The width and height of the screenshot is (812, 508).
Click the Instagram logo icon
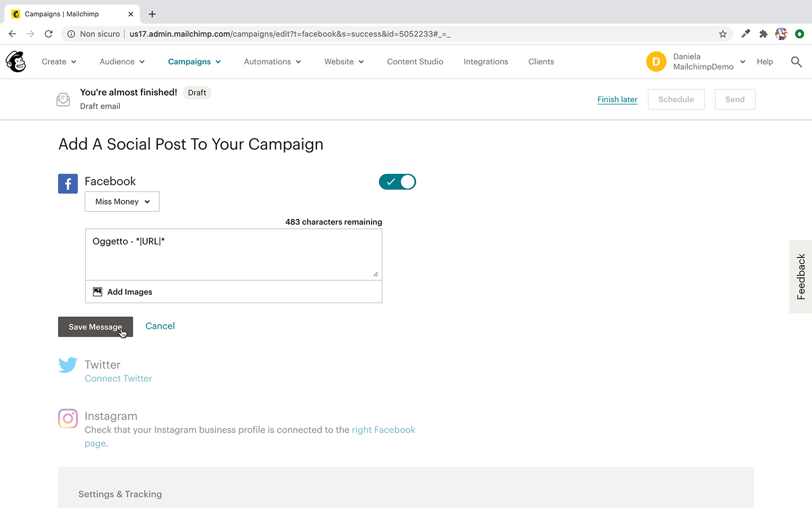(x=68, y=418)
